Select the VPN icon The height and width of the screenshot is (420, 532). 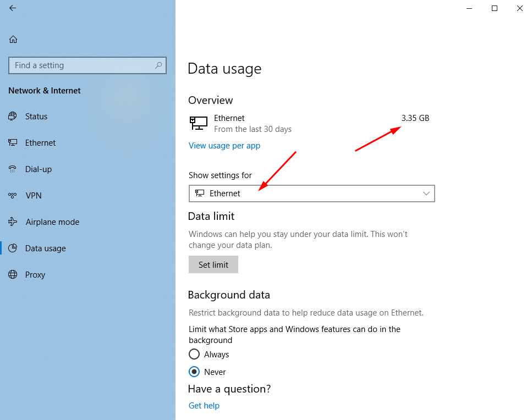click(13, 195)
